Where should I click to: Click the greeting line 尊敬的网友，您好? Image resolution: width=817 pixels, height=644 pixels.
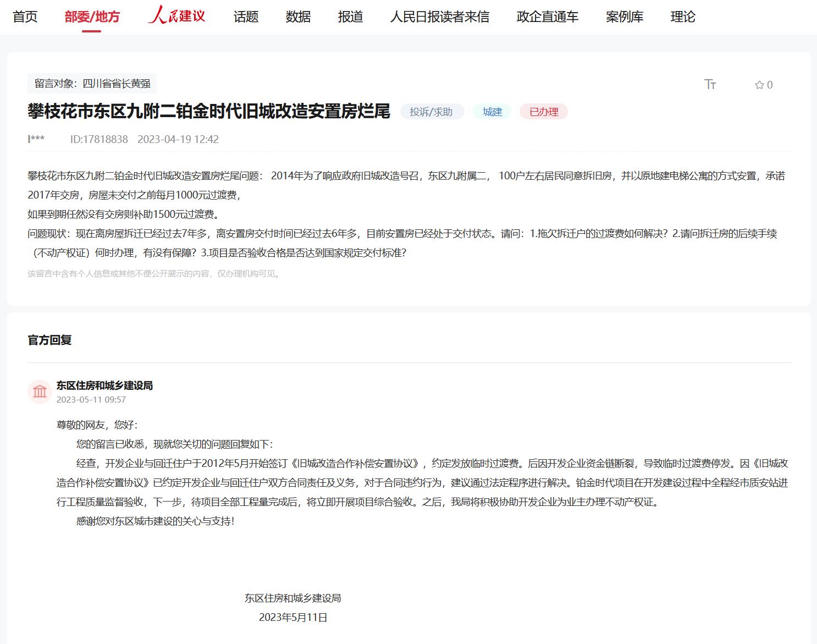97,425
